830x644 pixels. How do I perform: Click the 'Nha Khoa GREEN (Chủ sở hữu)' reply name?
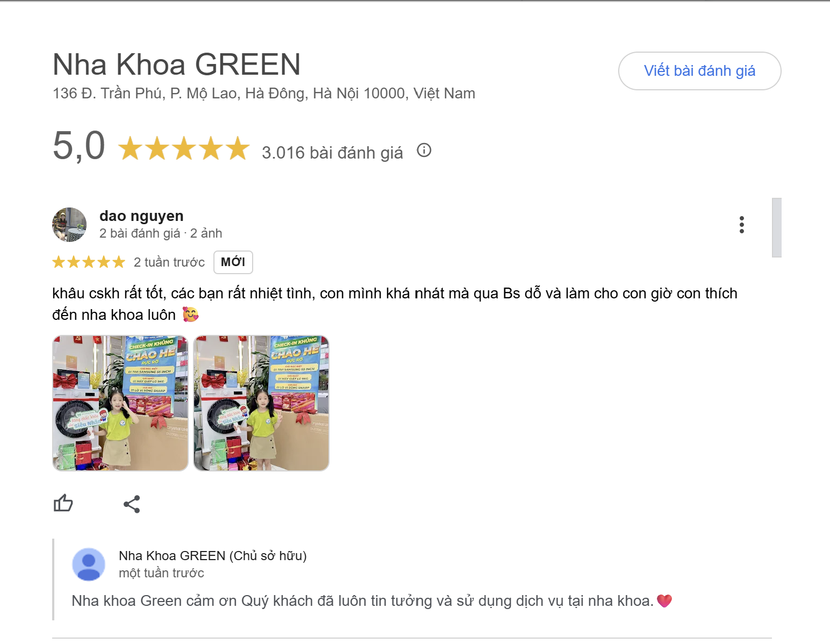tap(213, 556)
